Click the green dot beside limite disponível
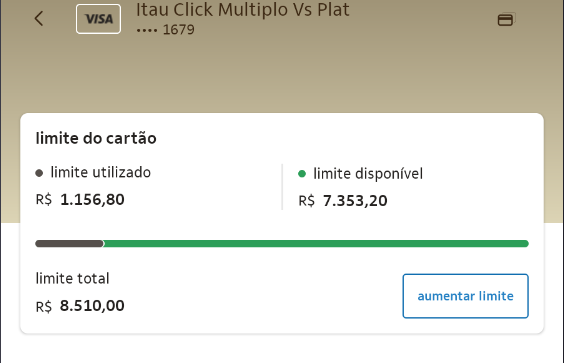This screenshot has width=564, height=363. coord(302,174)
